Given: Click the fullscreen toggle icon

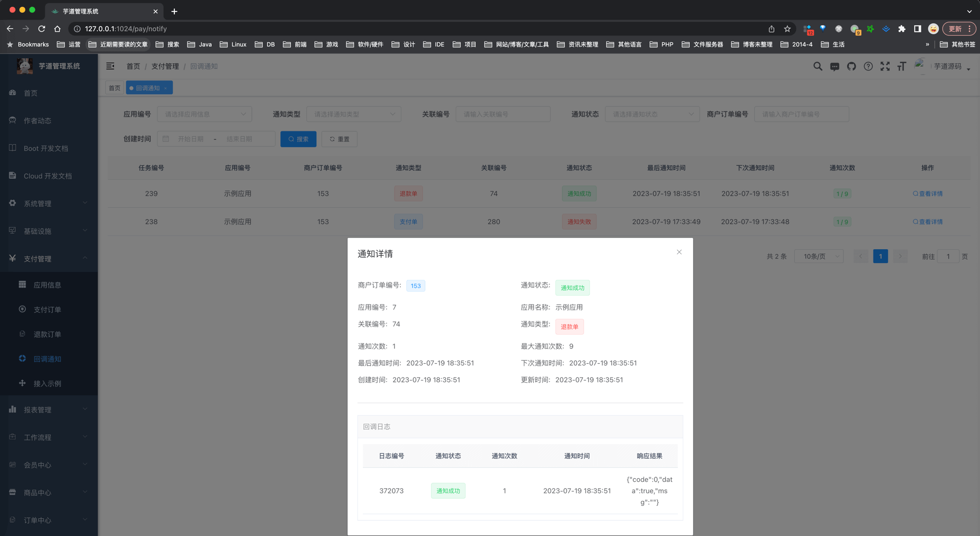Looking at the screenshot, I should (885, 66).
